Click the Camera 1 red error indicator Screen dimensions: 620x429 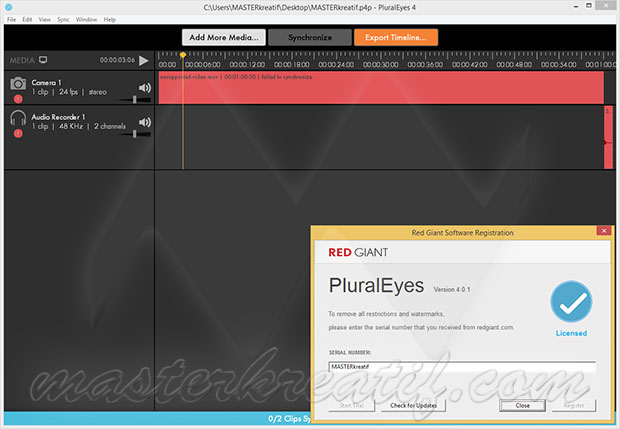(x=18, y=99)
